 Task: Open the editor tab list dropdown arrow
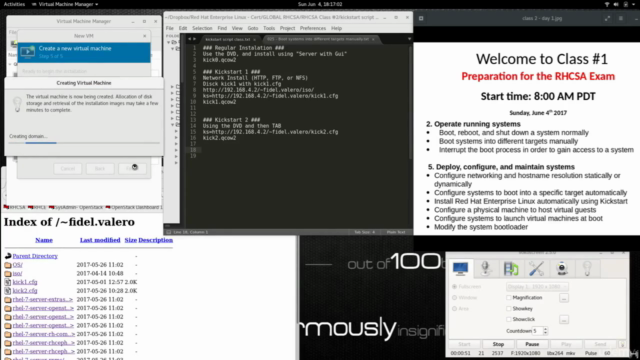pos(409,39)
